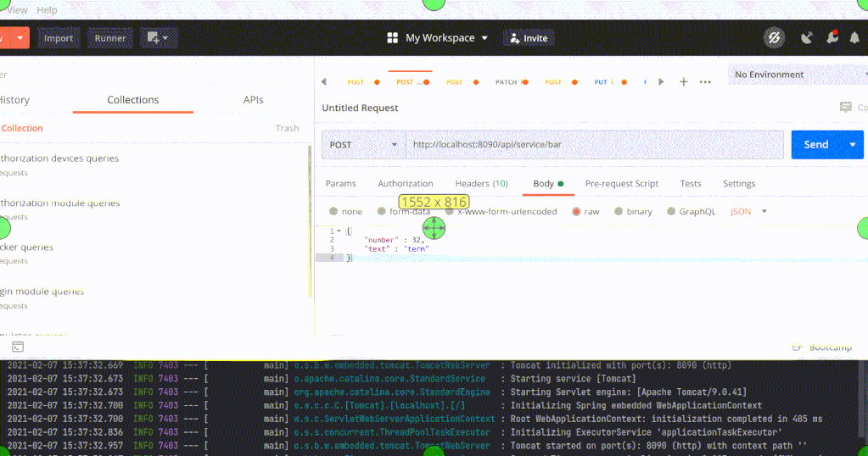Open the Send button dropdown arrow

(853, 145)
